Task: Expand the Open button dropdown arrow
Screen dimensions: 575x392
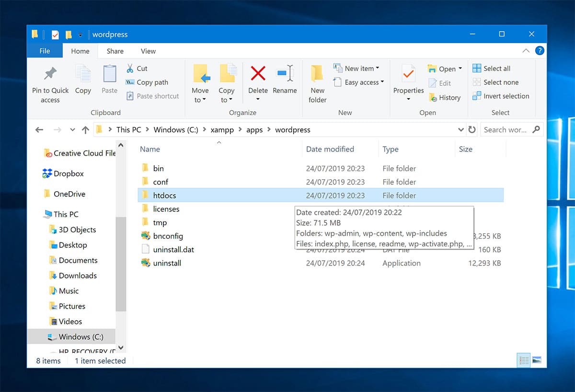Action: 460,69
